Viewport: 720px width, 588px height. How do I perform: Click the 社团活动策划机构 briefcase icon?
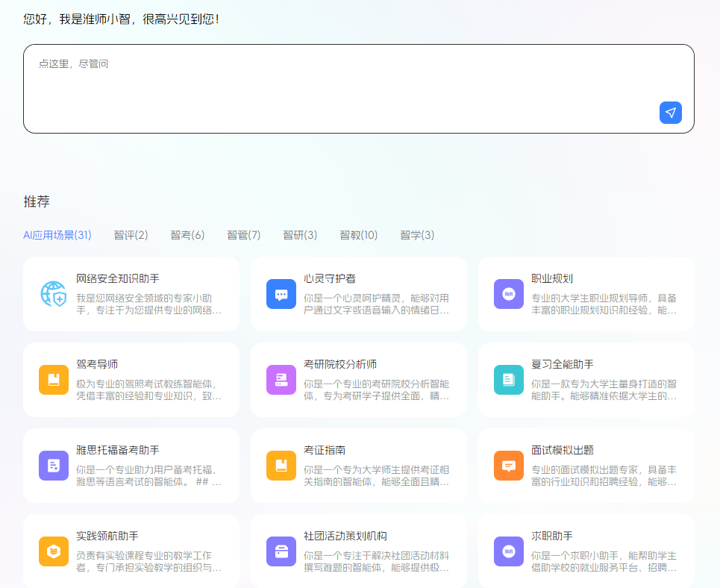click(281, 552)
